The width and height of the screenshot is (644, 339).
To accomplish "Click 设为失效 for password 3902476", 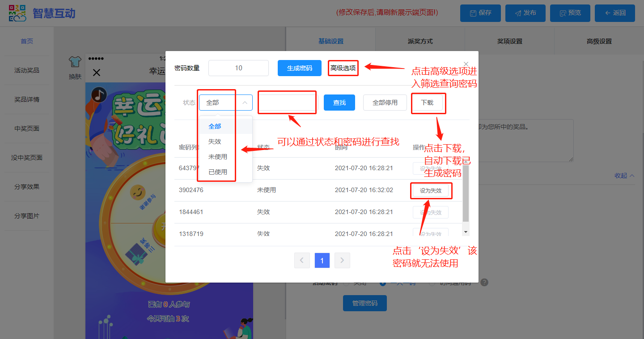I will [x=430, y=190].
